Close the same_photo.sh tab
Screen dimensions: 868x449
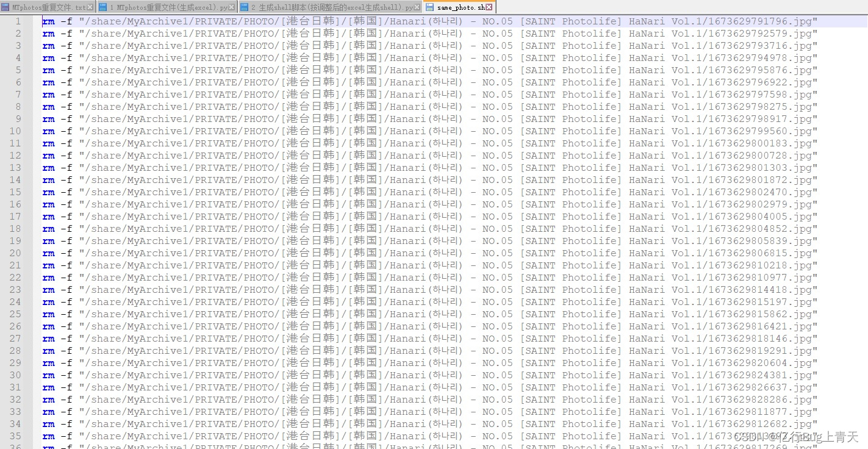coord(489,7)
